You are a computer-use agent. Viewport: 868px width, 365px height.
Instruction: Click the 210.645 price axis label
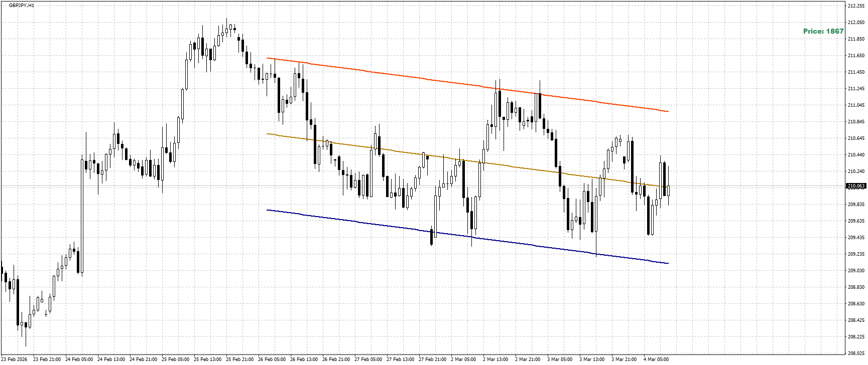coord(855,138)
